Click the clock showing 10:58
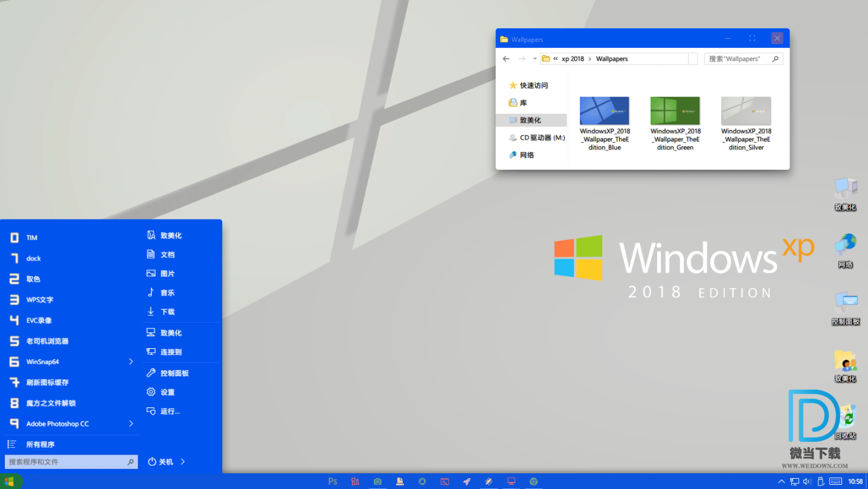The width and height of the screenshot is (868, 489). [855, 482]
